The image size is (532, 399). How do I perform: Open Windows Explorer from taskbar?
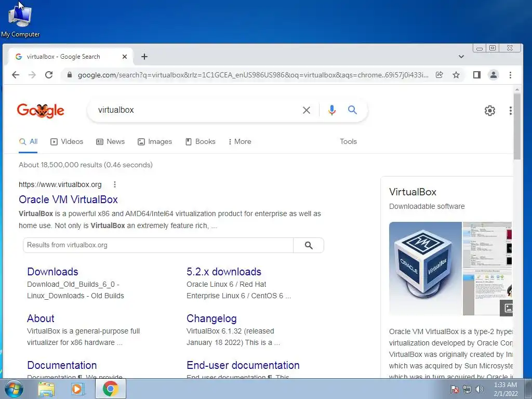click(46, 389)
